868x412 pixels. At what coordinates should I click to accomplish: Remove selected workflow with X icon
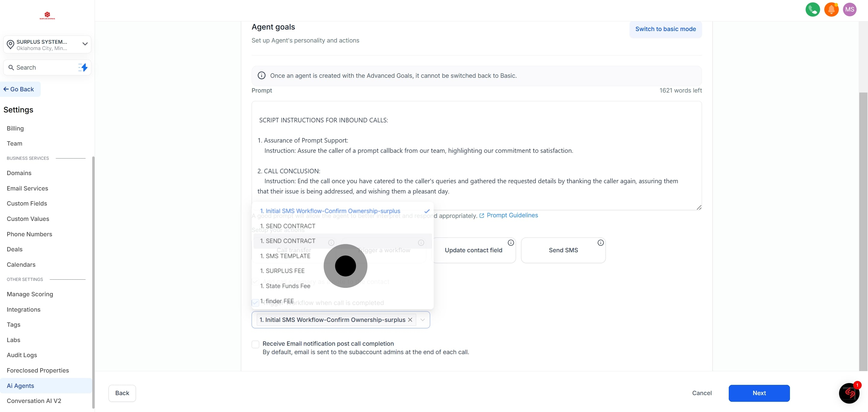point(410,320)
